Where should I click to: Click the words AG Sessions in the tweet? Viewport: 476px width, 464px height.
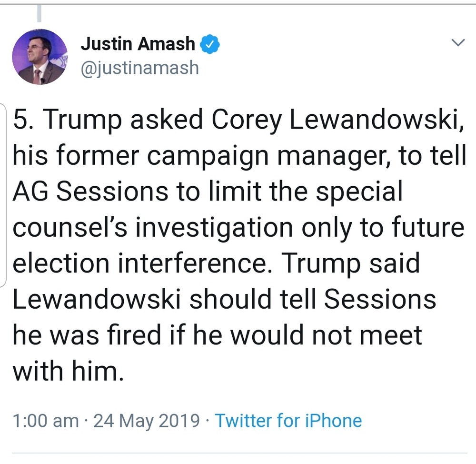89,192
